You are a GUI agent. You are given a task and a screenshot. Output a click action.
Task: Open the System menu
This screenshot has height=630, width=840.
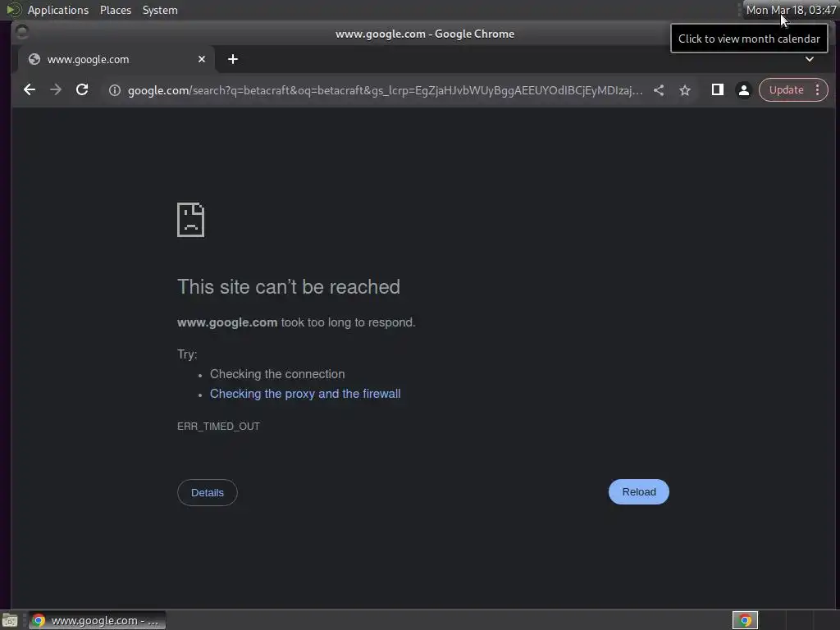point(160,10)
